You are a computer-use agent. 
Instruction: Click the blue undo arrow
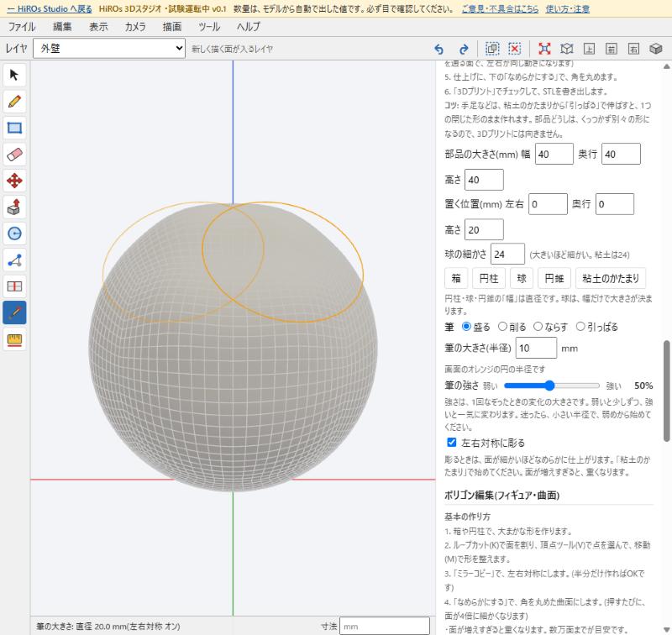[x=438, y=49]
